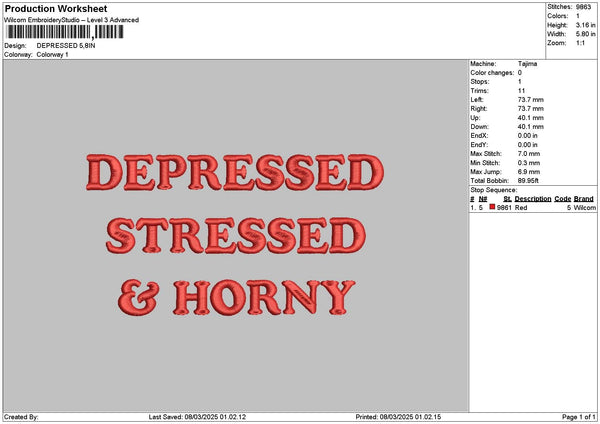Click the Up value 40.1 mm

(x=530, y=118)
